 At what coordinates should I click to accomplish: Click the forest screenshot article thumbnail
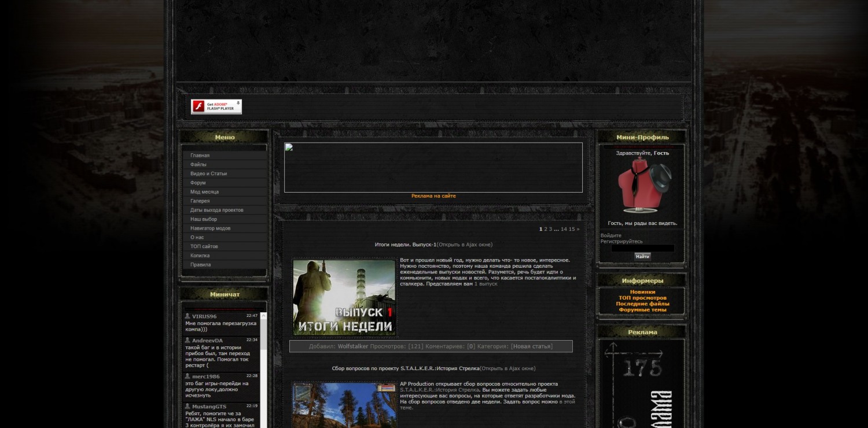coord(344,405)
